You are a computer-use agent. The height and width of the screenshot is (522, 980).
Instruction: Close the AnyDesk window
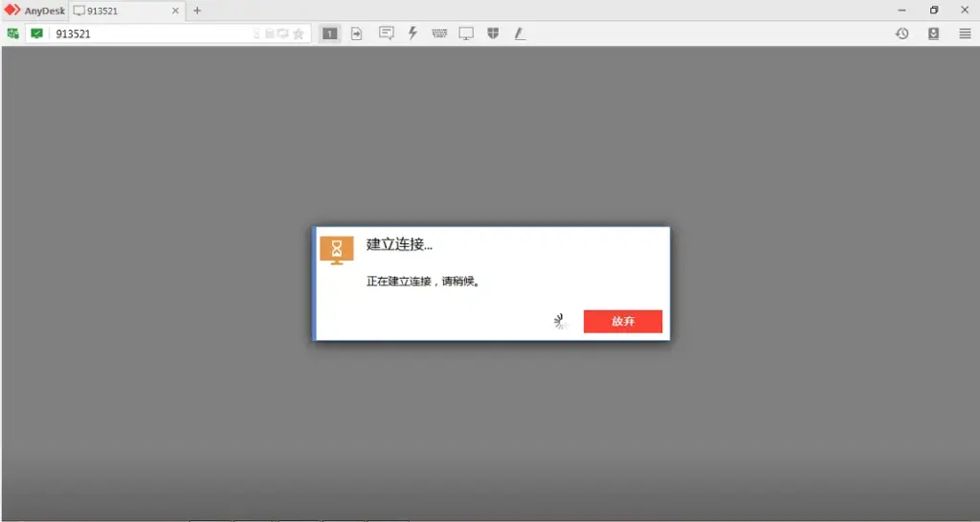point(965,11)
